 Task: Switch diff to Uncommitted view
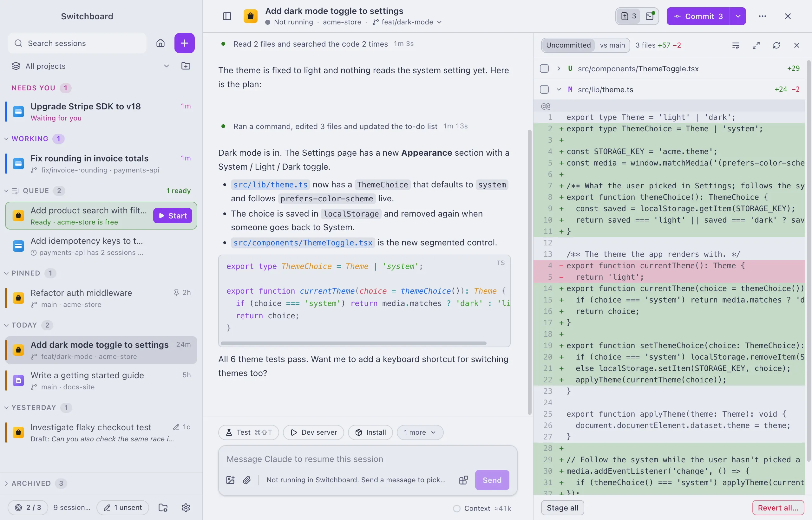click(x=568, y=45)
